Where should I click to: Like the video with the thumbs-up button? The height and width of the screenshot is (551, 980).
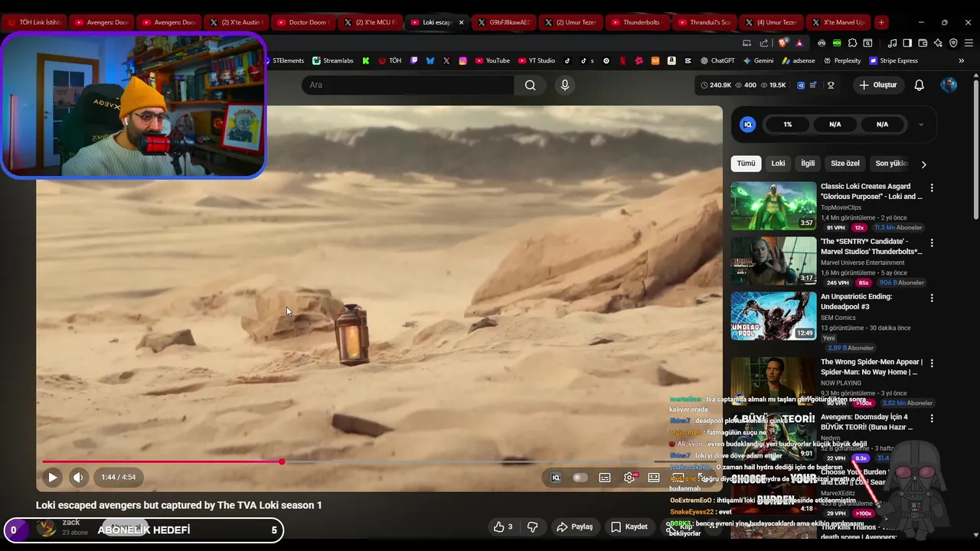pyautogui.click(x=503, y=527)
